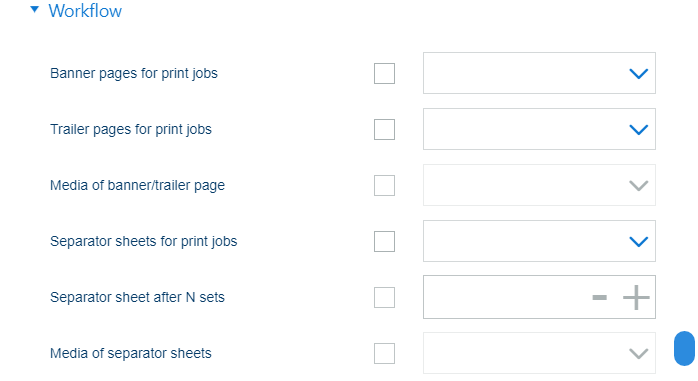Viewport: 698px width, 381px height.
Task: Check the Media of banner/trailer page box
Action: pyautogui.click(x=384, y=186)
